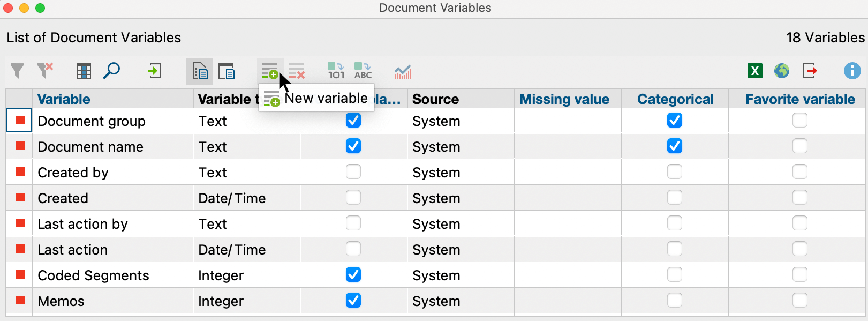Click the New variable toolbar icon
Viewport: 868px width, 321px height.
[x=270, y=71]
